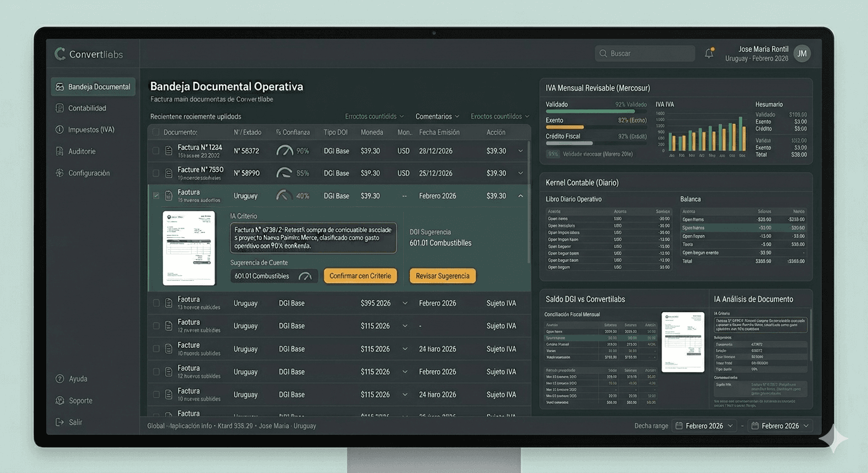Uncheck the expanded Faotura row checkbox
Image resolution: width=868 pixels, height=473 pixels.
(156, 195)
